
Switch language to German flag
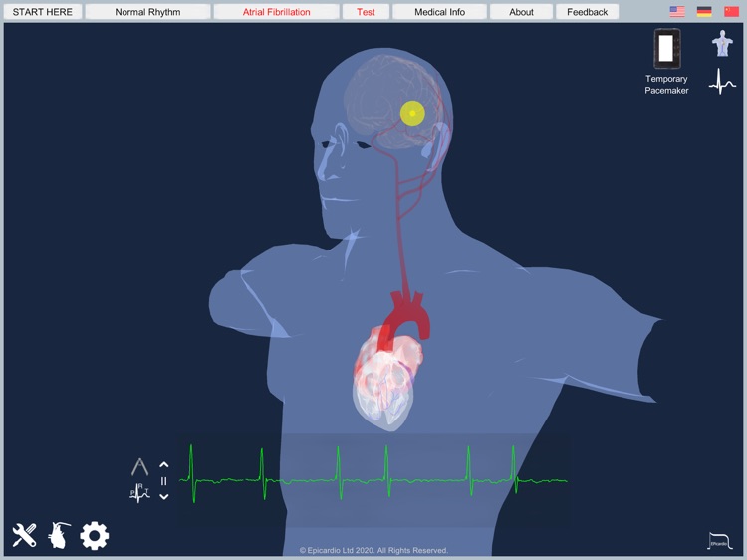click(704, 11)
